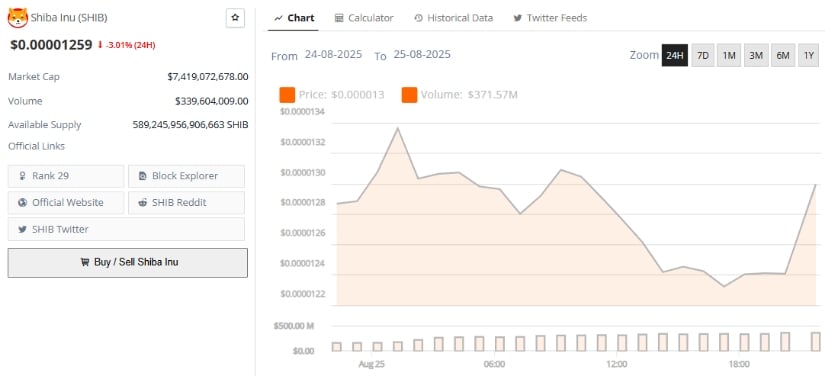
Task: Click the Rank 29 button
Action: 66,176
